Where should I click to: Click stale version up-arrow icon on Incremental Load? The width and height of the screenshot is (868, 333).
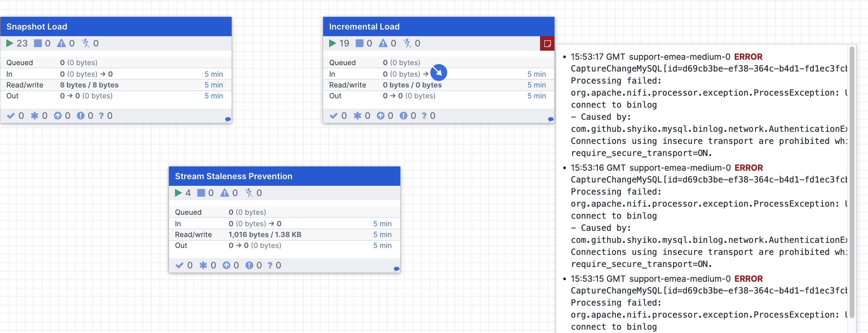point(380,116)
